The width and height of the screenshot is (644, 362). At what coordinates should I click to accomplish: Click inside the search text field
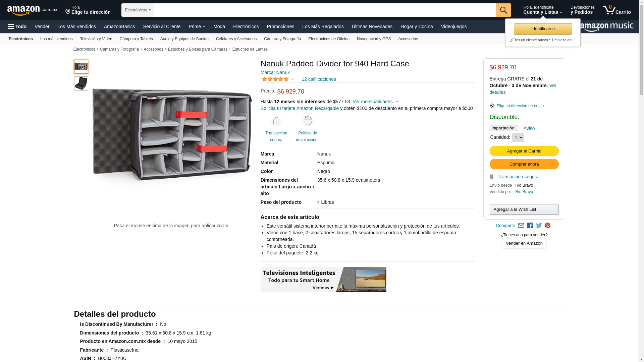pos(325,10)
